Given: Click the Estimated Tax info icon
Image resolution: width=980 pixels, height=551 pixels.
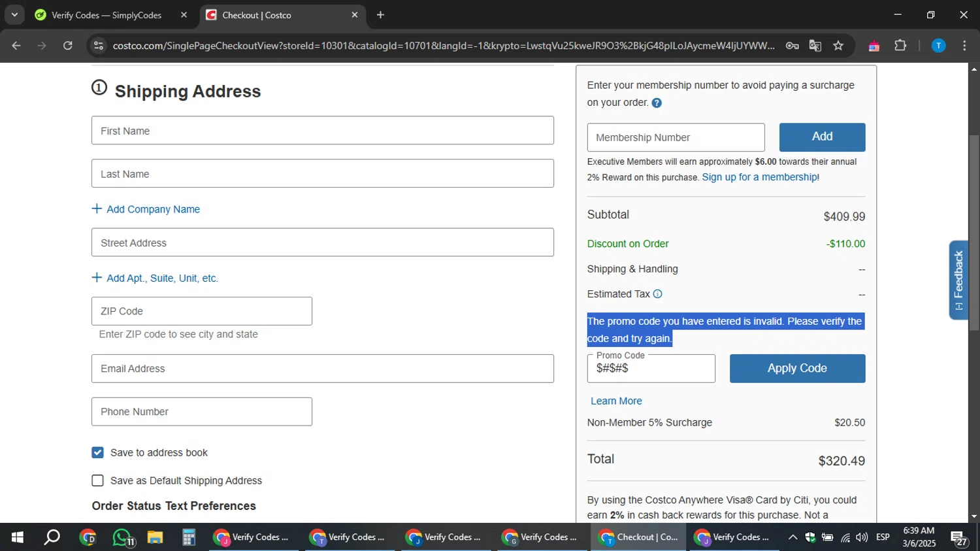Looking at the screenshot, I should tap(658, 294).
